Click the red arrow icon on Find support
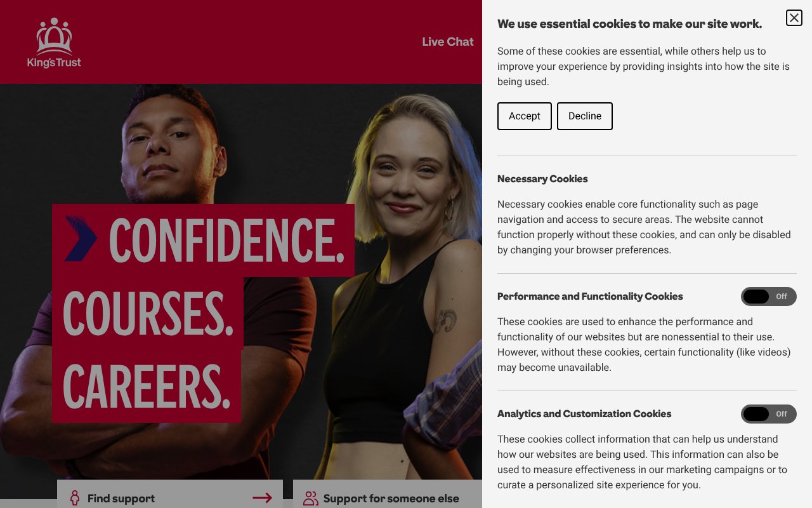The image size is (812, 508). 262,498
